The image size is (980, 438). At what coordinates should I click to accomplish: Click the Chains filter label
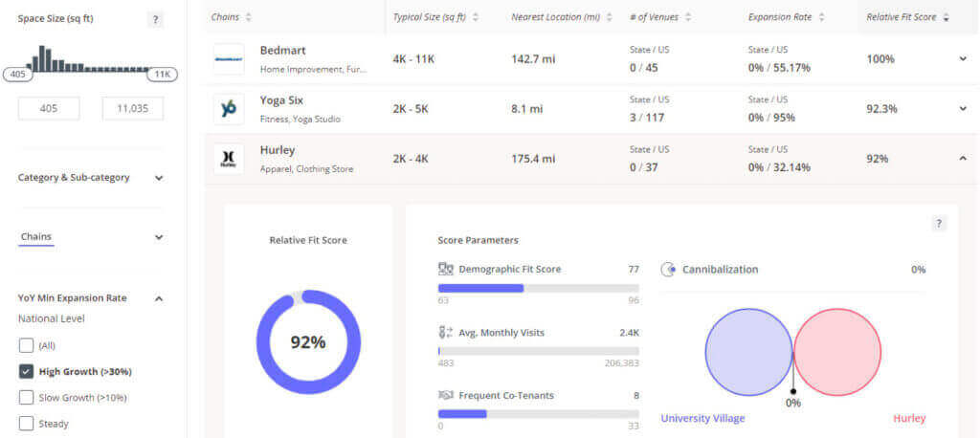[x=36, y=237]
